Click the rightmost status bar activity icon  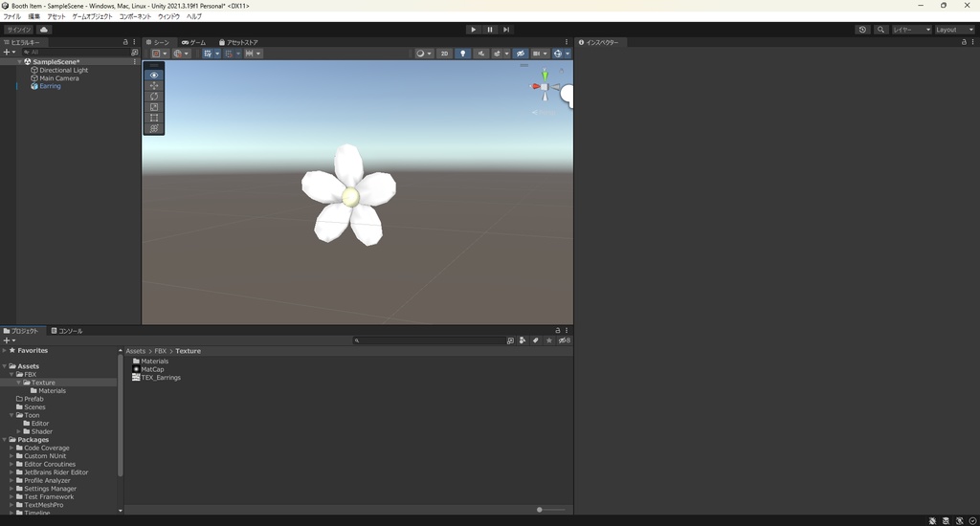[972, 521]
